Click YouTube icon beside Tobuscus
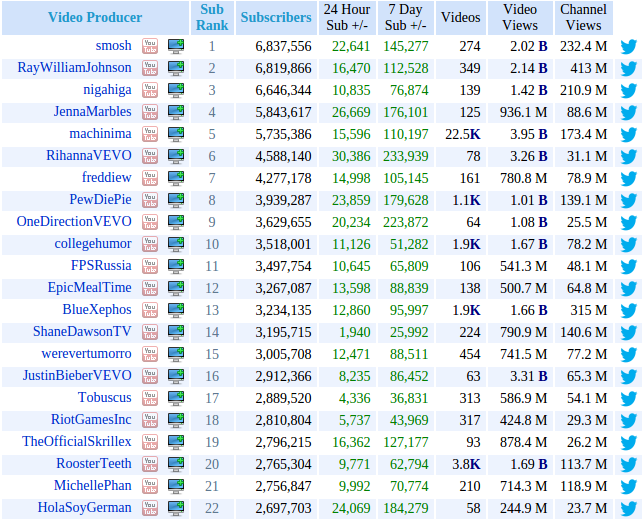Image resolution: width=642 pixels, height=519 pixels. (x=150, y=398)
